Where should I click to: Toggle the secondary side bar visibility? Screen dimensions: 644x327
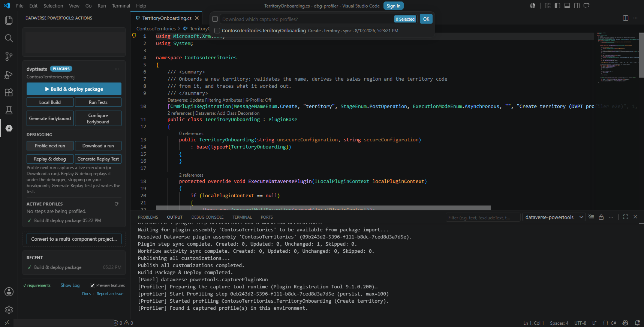click(x=577, y=6)
